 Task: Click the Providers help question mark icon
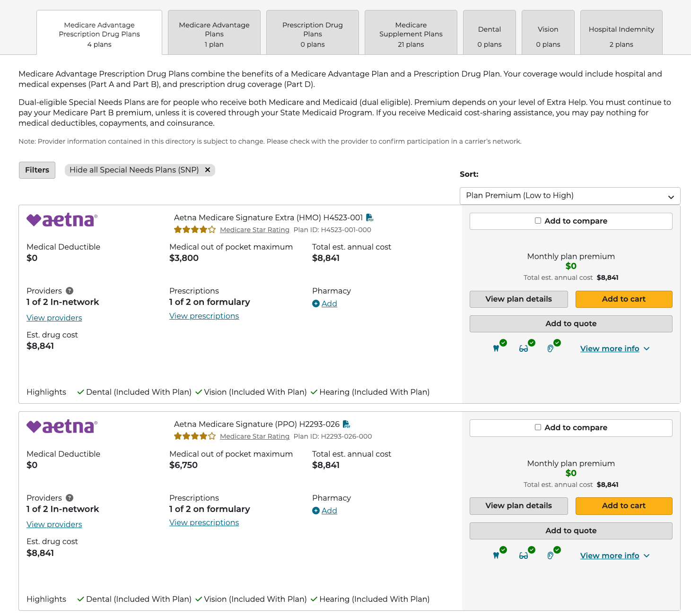coord(69,291)
